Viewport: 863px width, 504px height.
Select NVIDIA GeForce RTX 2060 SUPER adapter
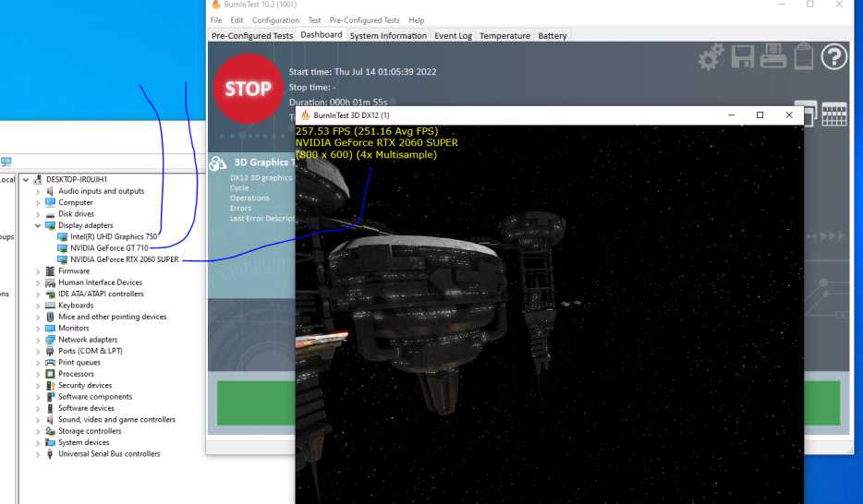125,259
